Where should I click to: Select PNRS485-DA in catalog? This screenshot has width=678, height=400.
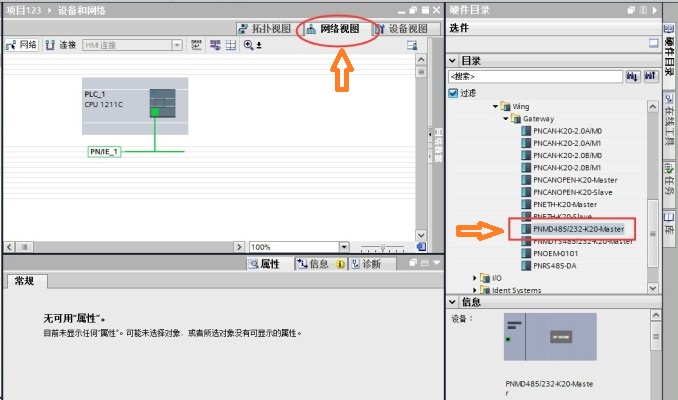tap(554, 266)
